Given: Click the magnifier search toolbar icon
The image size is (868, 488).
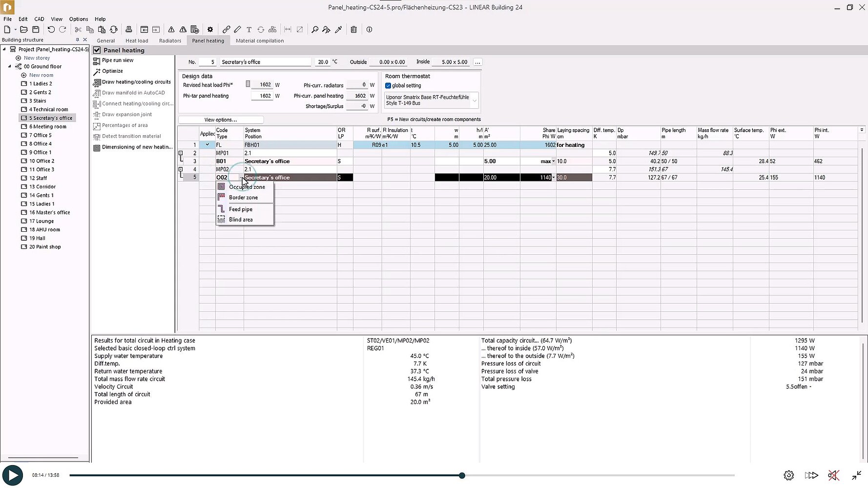Looking at the screenshot, I should click(x=315, y=30).
